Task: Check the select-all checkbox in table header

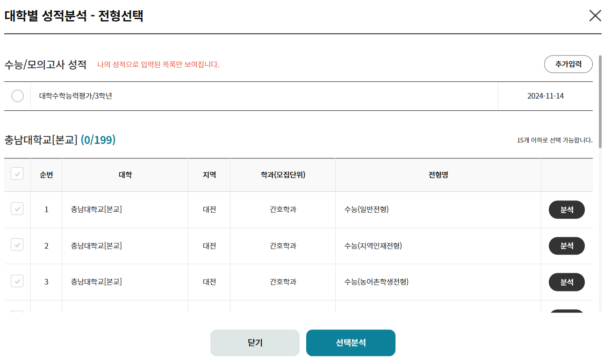Action: point(17,174)
